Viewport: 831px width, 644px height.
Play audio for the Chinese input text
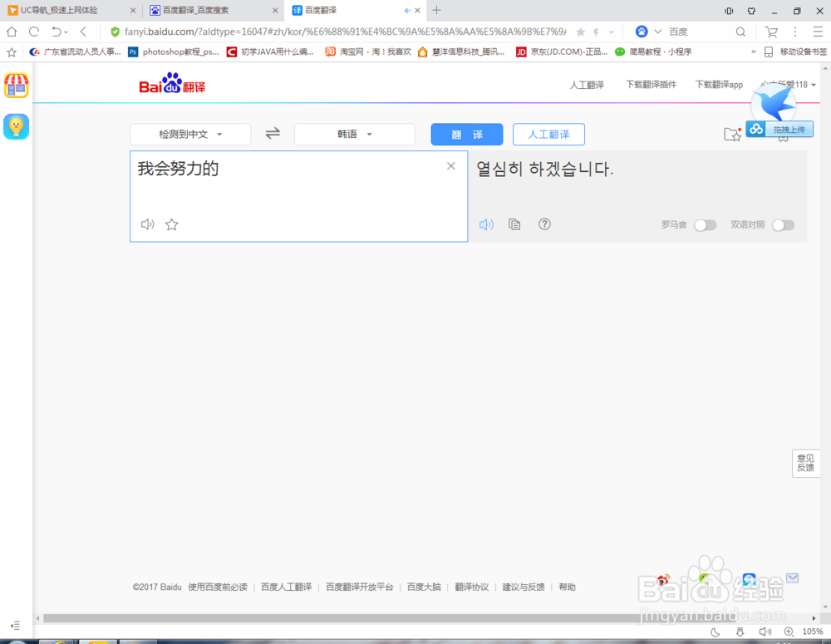click(147, 224)
